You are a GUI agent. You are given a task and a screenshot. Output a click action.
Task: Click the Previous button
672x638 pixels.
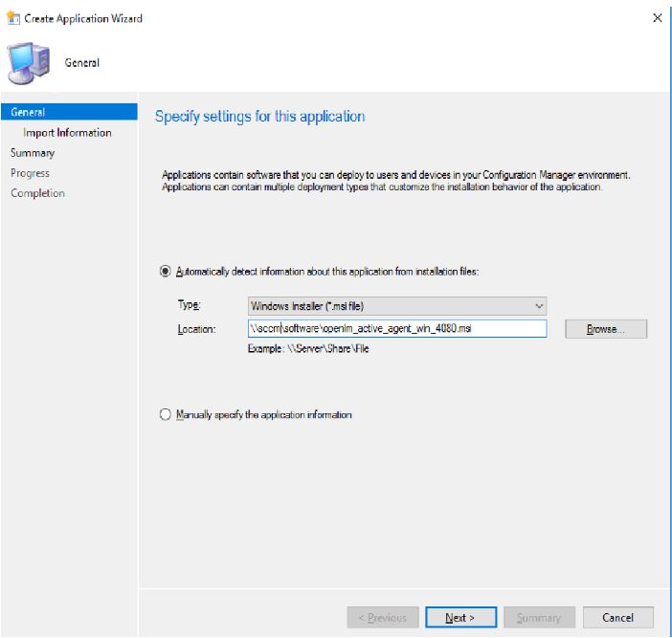coord(383,618)
